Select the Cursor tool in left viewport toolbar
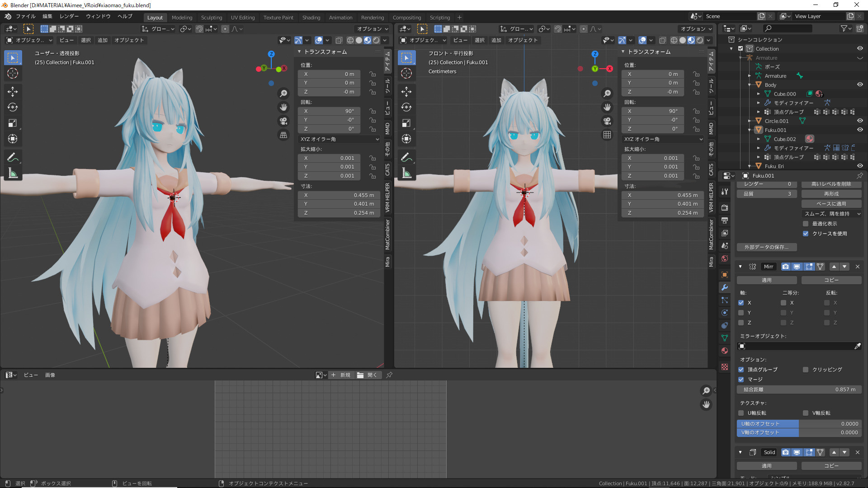The image size is (868, 488). (x=13, y=73)
